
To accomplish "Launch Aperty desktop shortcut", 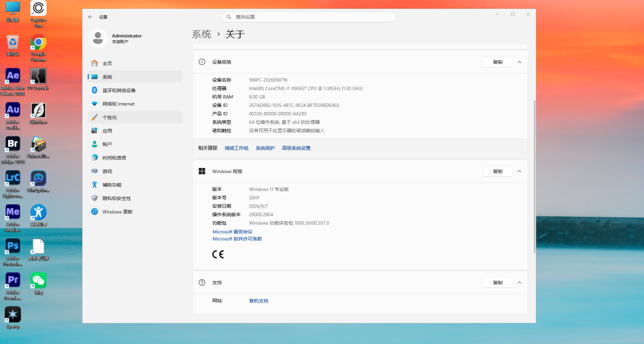I will (13, 318).
